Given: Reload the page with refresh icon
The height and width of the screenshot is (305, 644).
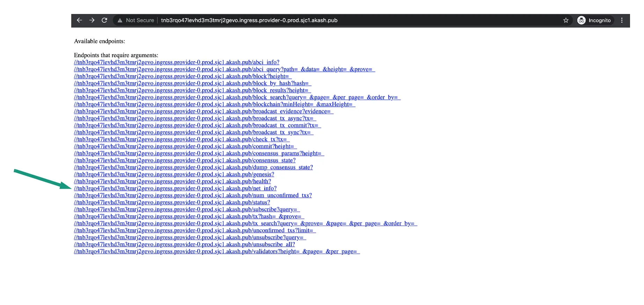Looking at the screenshot, I should coord(104,20).
